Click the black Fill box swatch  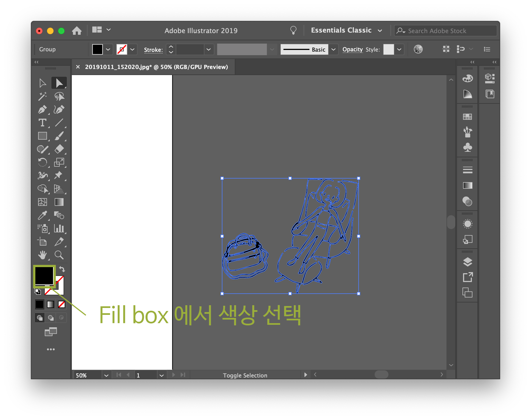pos(44,275)
